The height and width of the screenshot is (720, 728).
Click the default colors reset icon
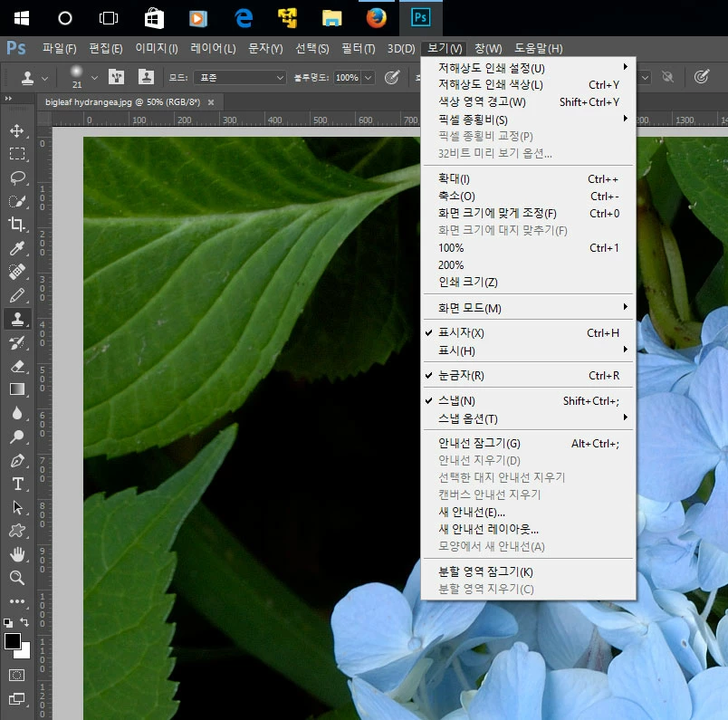coord(8,622)
